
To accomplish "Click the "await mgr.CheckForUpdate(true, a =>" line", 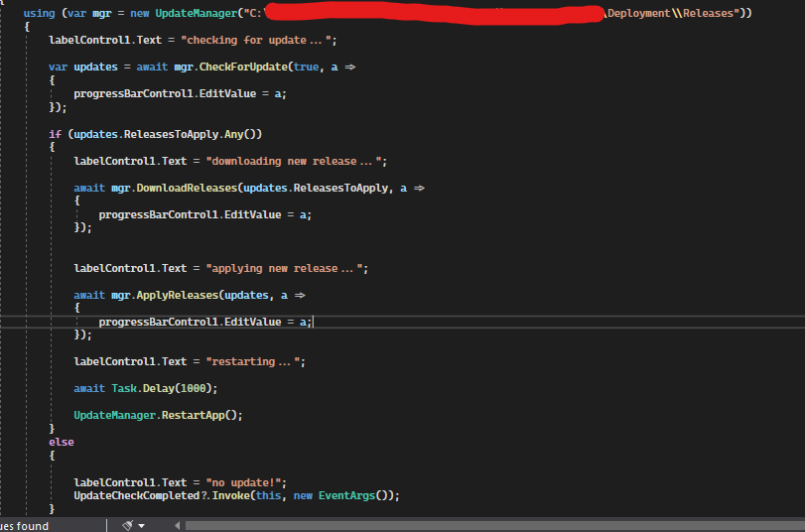I will coord(201,66).
